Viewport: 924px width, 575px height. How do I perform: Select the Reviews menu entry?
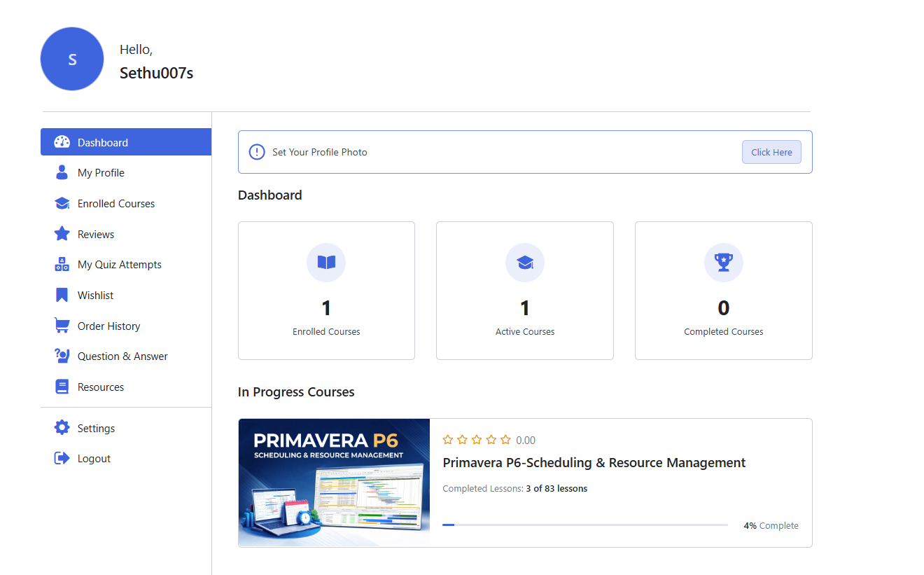click(99, 233)
